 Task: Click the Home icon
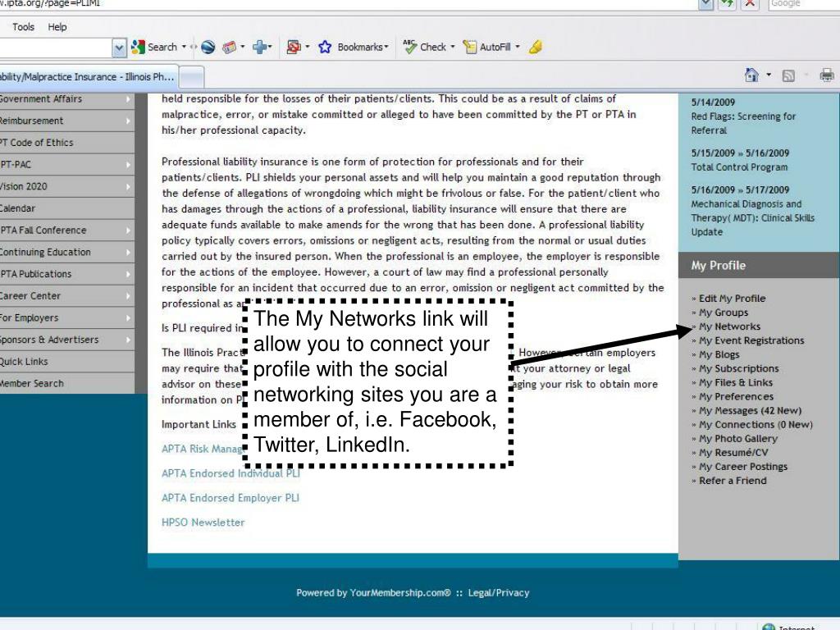pos(751,75)
